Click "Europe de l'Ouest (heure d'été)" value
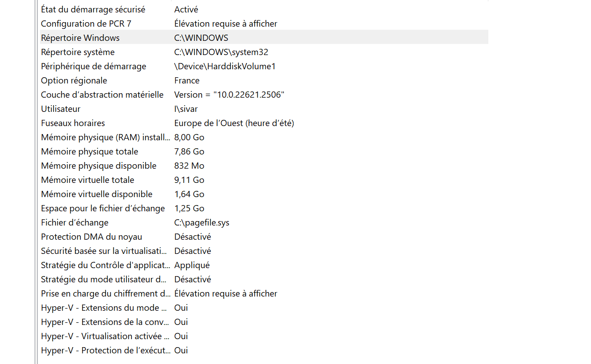591x364 pixels. (x=234, y=123)
